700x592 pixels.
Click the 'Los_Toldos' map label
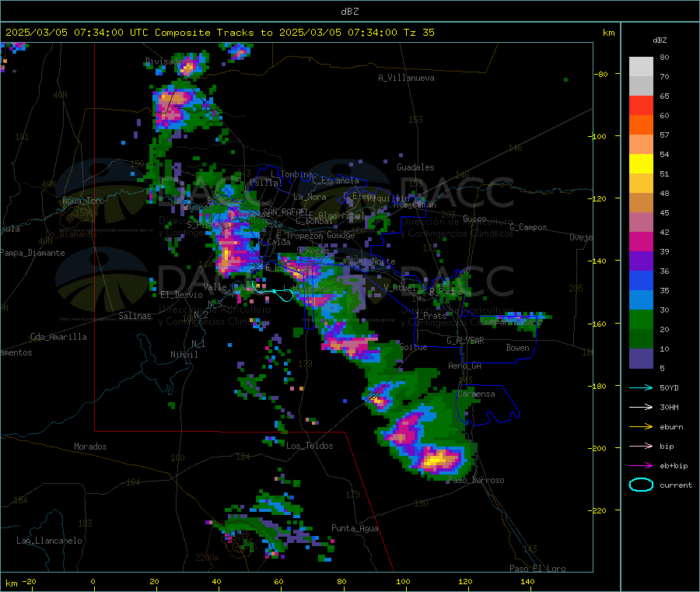[x=310, y=446]
